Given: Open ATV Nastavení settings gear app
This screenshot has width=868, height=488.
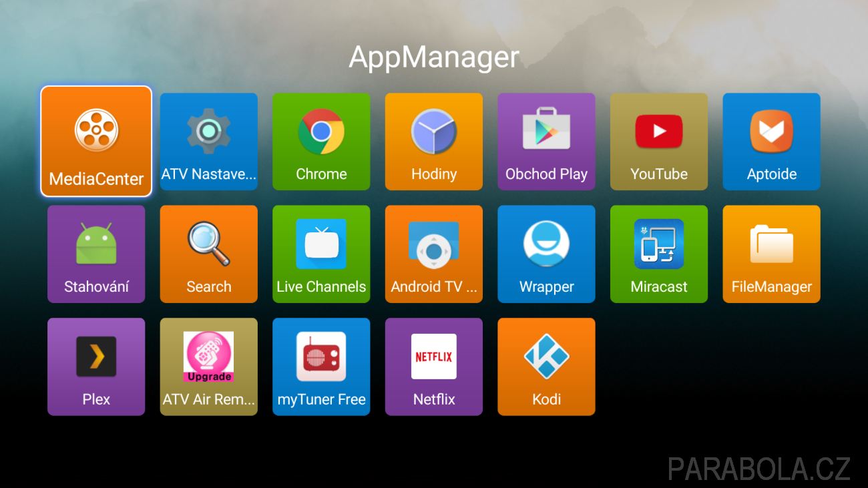Looking at the screenshot, I should (x=209, y=142).
